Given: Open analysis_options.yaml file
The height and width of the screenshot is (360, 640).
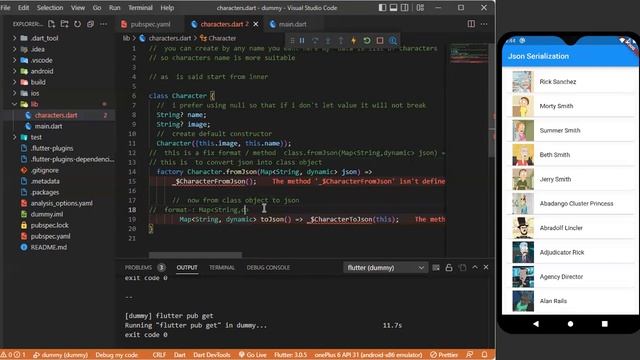Looking at the screenshot, I should point(61,203).
